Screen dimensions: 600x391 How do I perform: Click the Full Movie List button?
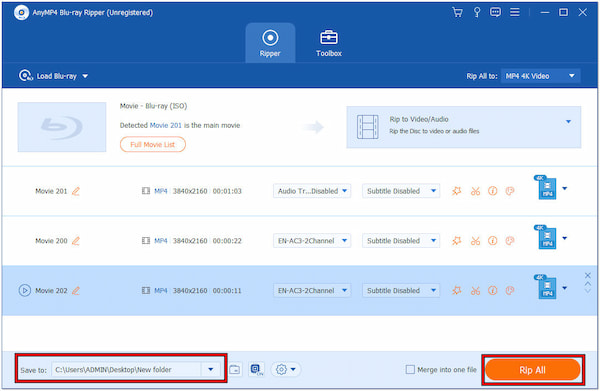(153, 145)
